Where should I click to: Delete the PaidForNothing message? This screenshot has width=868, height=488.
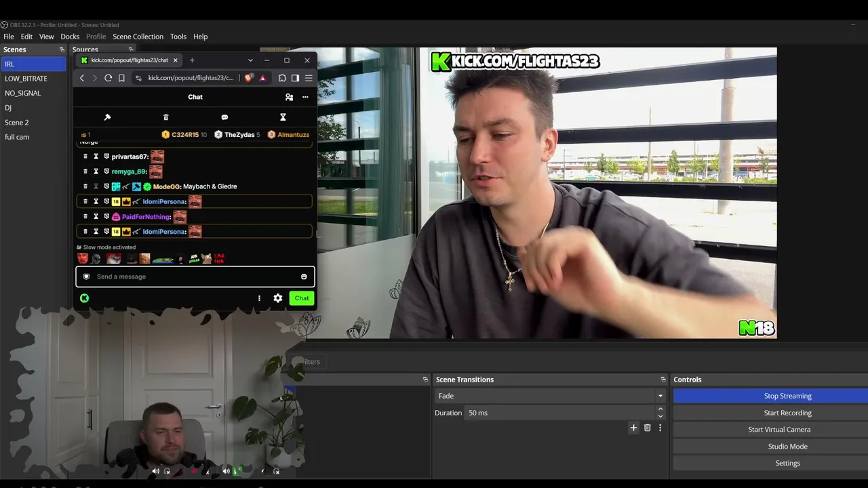tap(85, 217)
